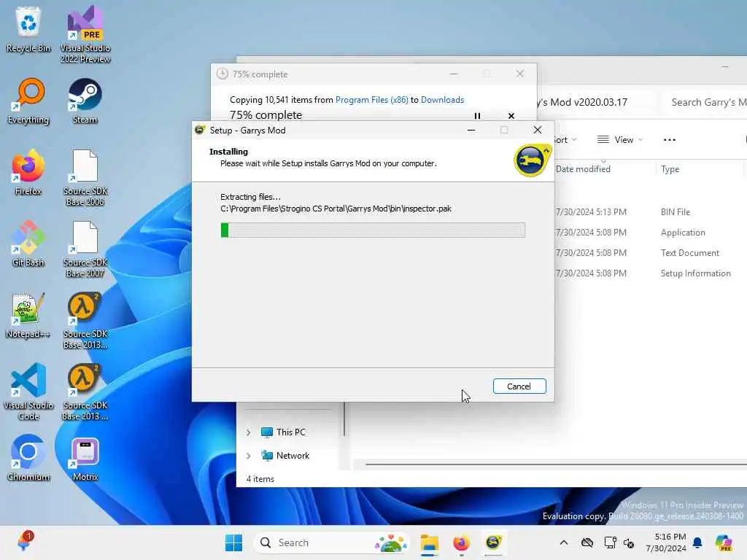Open the Downloads link in copy dialog
The image size is (747, 560).
(442, 99)
